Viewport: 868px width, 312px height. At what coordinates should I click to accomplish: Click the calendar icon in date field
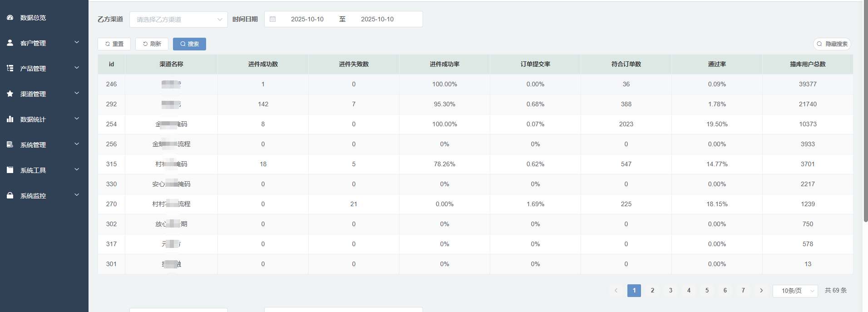(x=272, y=19)
